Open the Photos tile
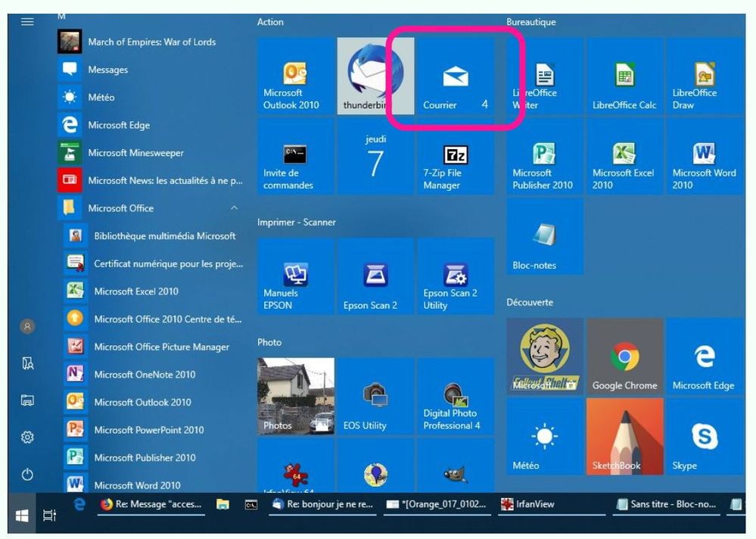Viewport: 756px width, 539px height. 296,396
